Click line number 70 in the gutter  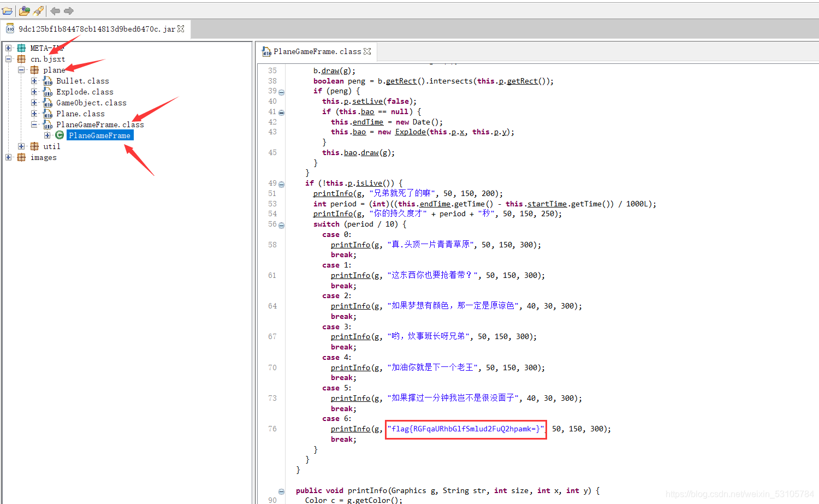point(272,367)
